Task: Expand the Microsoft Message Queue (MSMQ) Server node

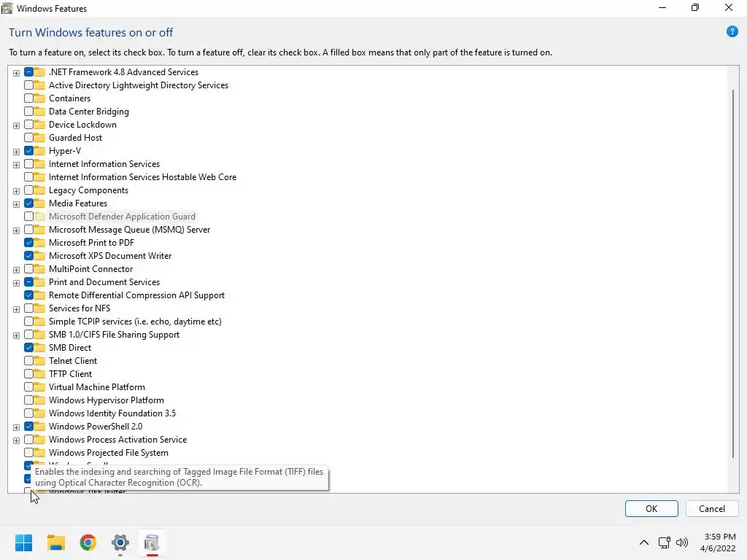Action: (x=16, y=230)
